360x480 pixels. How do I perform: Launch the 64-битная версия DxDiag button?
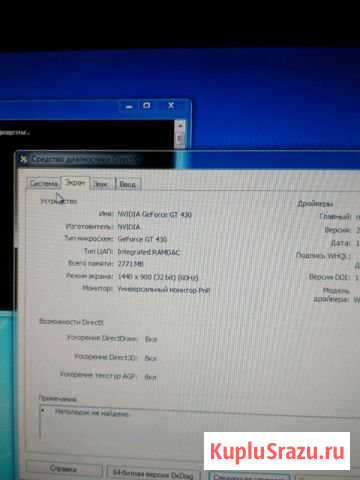pos(153,473)
